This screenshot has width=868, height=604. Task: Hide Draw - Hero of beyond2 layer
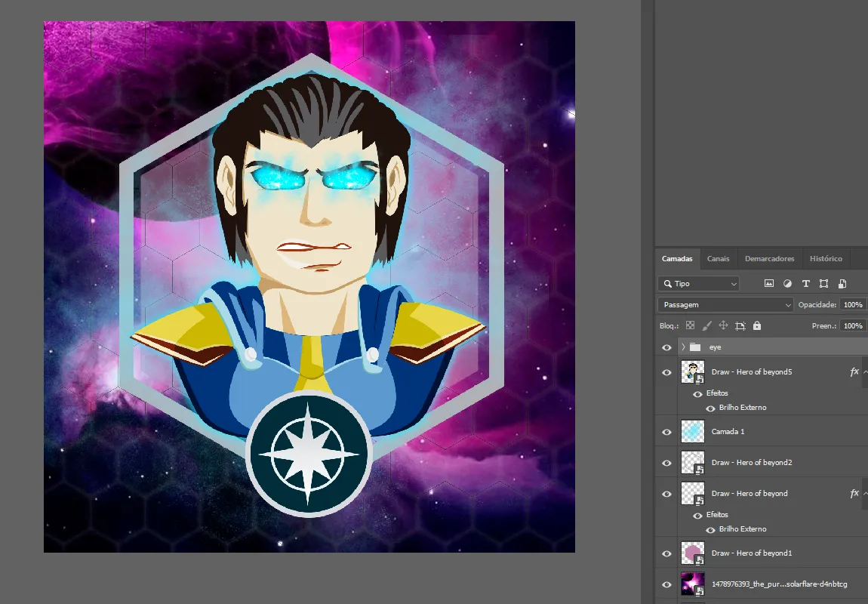[666, 463]
